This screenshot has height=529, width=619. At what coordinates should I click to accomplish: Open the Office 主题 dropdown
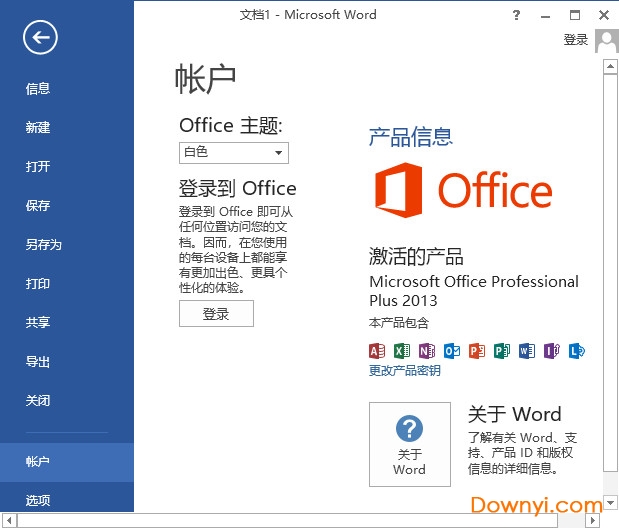tap(234, 153)
